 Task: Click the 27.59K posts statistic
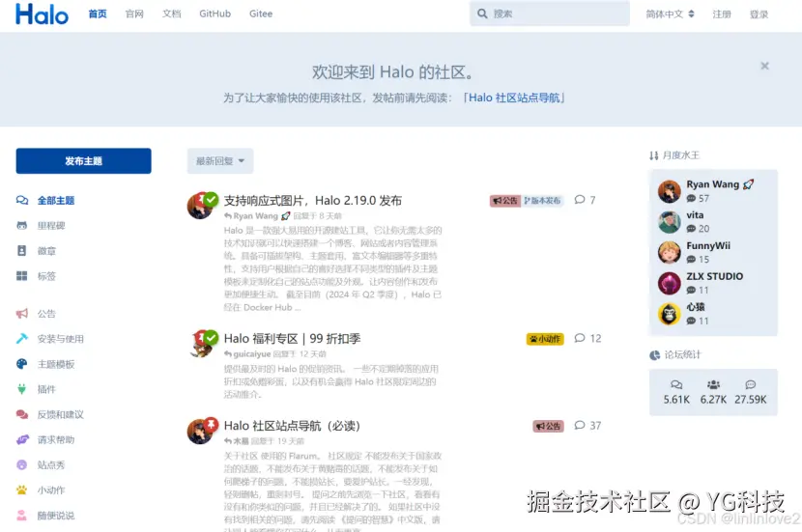point(751,393)
